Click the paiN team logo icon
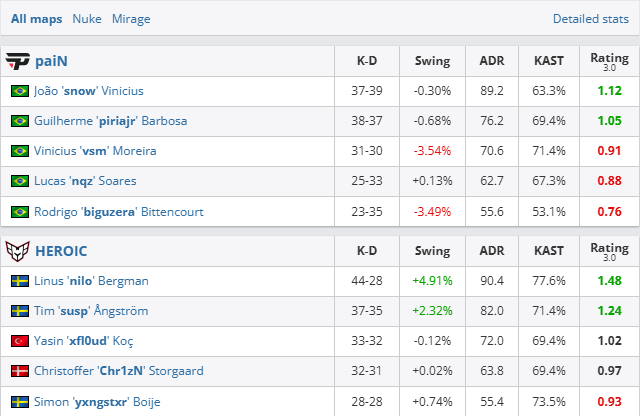 point(17,60)
